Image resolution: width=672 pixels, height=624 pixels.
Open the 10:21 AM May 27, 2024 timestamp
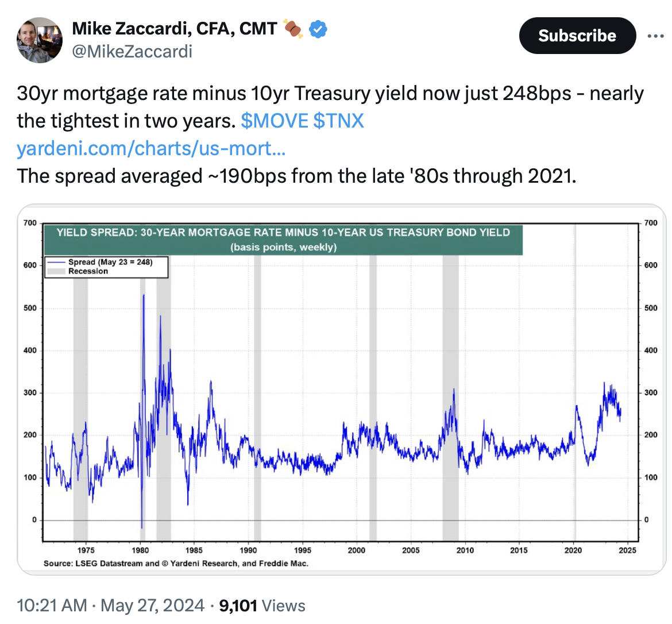pos(110,605)
